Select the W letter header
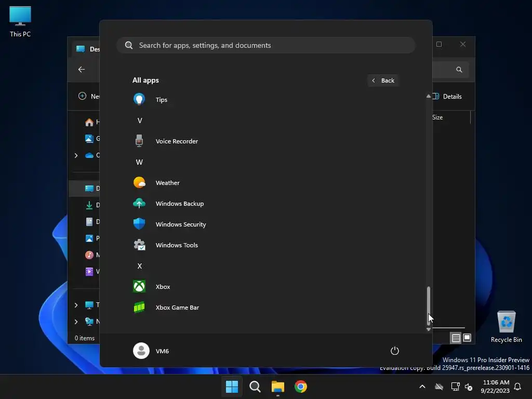The height and width of the screenshot is (399, 532). tap(139, 162)
